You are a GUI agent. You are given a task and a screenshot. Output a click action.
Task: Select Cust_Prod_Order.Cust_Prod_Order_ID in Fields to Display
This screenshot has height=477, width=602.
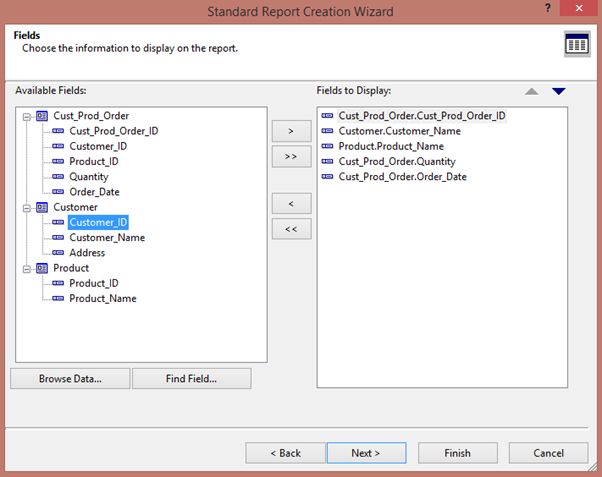click(422, 116)
